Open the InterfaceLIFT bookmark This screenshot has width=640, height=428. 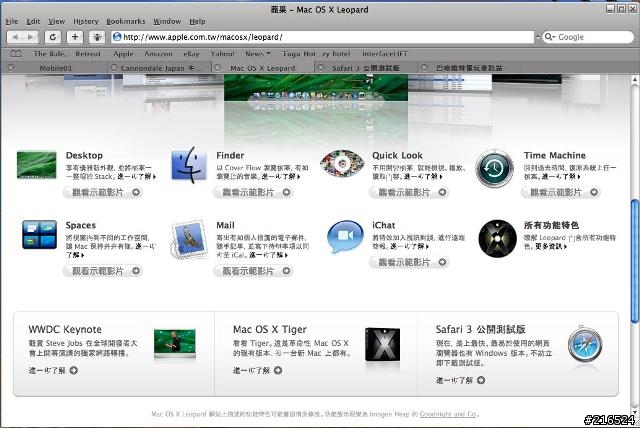click(385, 53)
